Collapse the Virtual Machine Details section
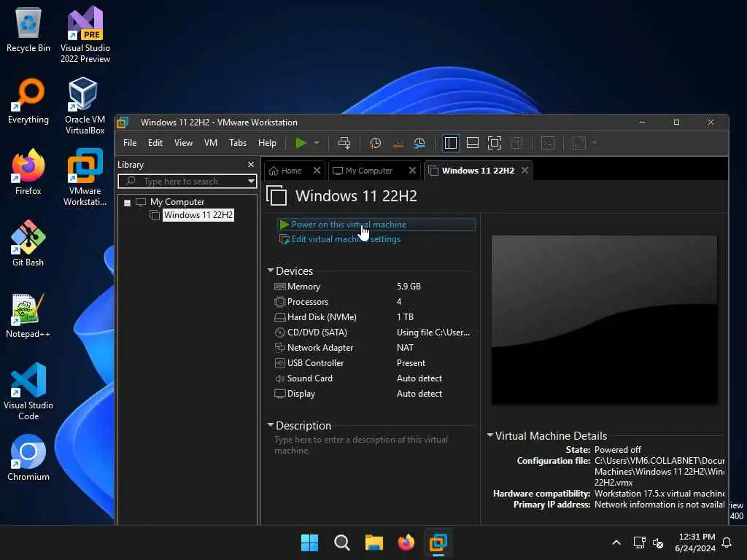This screenshot has height=560, width=747. click(489, 435)
